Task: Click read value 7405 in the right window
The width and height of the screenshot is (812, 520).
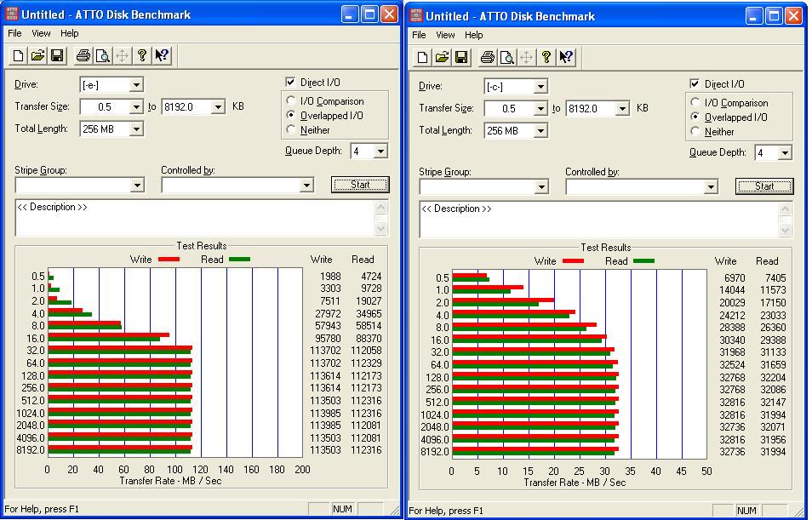Action: 775,277
